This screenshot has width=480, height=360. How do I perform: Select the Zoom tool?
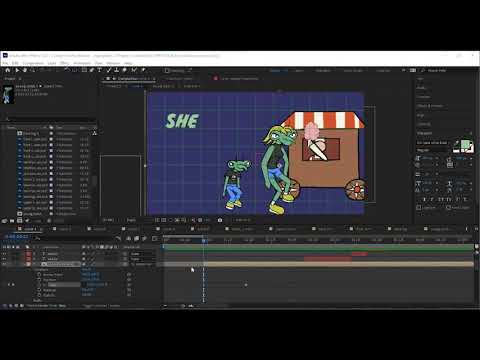pyautogui.click(x=33, y=70)
